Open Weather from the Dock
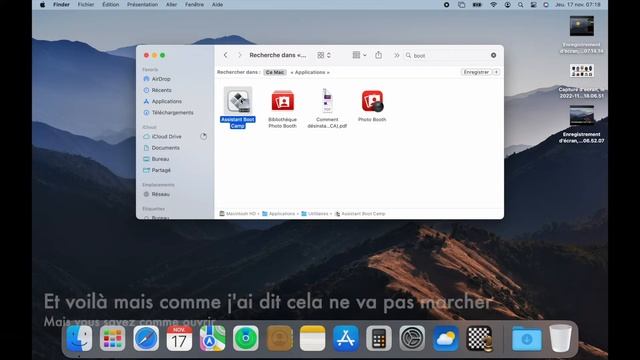Viewport: 640px width, 360px height. pos(446,338)
